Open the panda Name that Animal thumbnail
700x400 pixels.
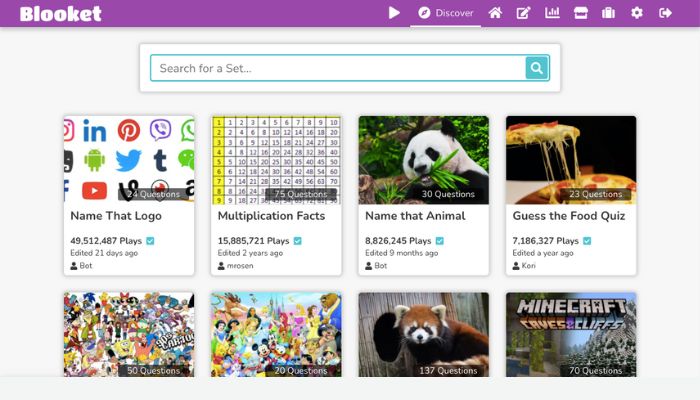click(424, 160)
